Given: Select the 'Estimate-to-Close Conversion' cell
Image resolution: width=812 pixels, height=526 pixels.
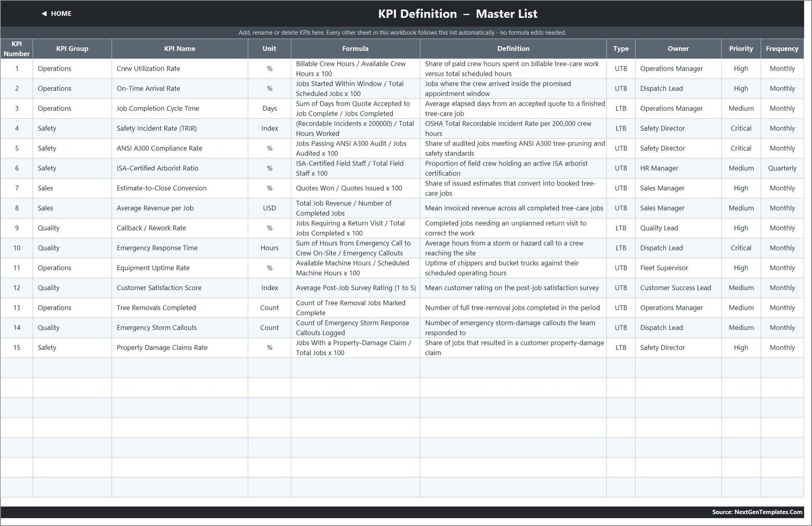Looking at the screenshot, I should (x=180, y=188).
